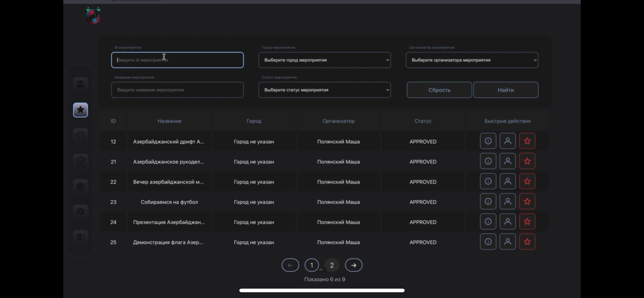Select the Азербайджанское рукодел... event name
This screenshot has width=644, height=298.
pos(168,162)
